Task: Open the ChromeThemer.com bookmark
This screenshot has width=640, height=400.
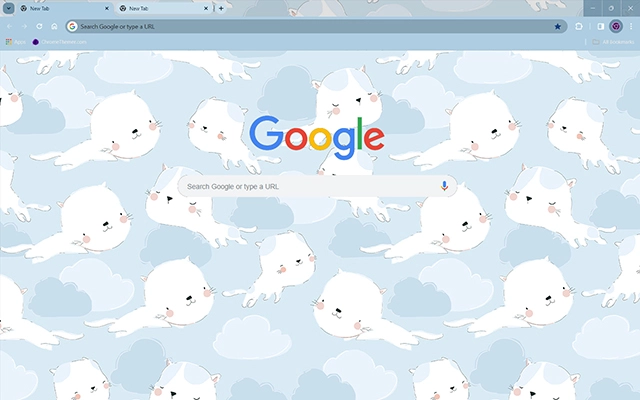Action: coord(60,42)
